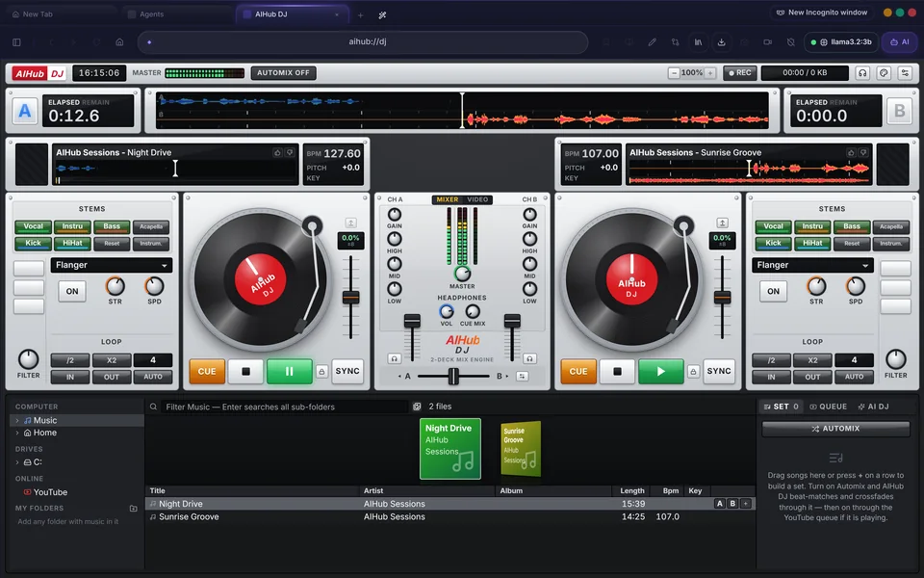This screenshot has height=578, width=924.
Task: Open the AI DJ tab
Action: (x=873, y=407)
